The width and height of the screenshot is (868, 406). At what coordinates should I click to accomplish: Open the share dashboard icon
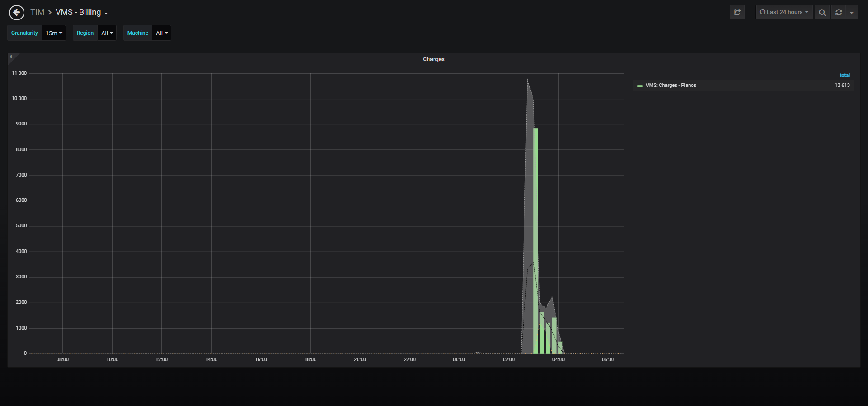(x=737, y=12)
